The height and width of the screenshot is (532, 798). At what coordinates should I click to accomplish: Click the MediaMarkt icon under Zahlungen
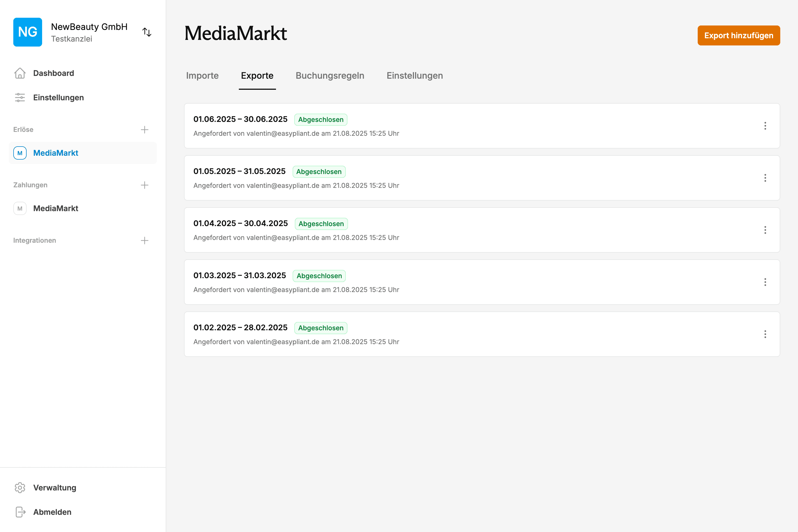(x=20, y=208)
